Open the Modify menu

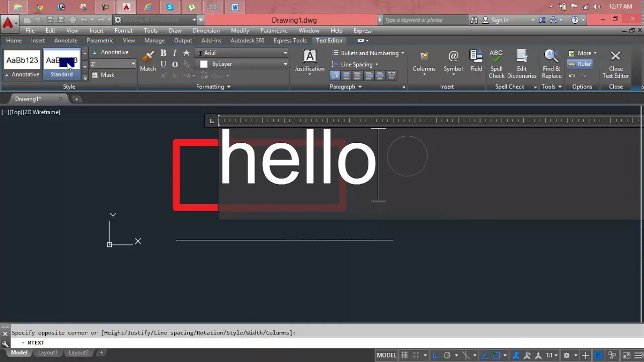pyautogui.click(x=240, y=30)
